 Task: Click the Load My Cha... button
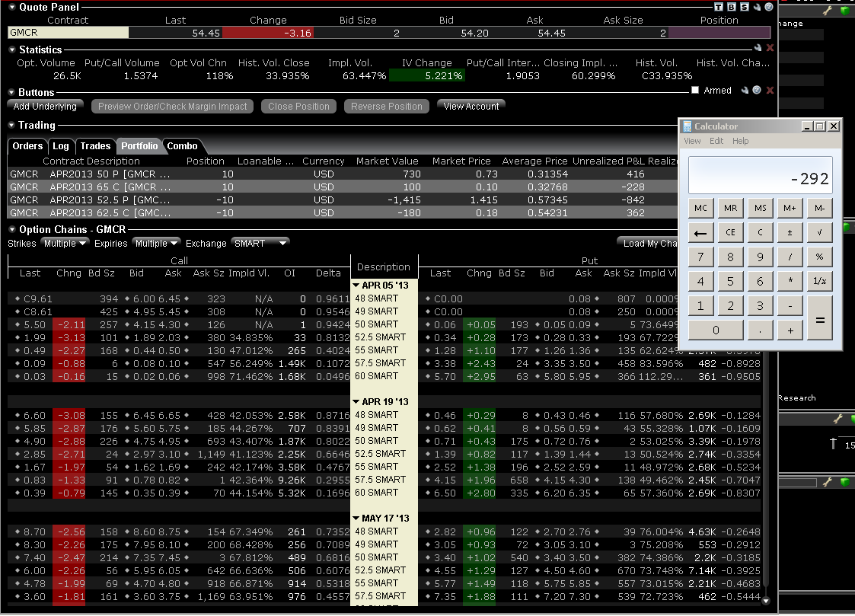[x=647, y=243]
